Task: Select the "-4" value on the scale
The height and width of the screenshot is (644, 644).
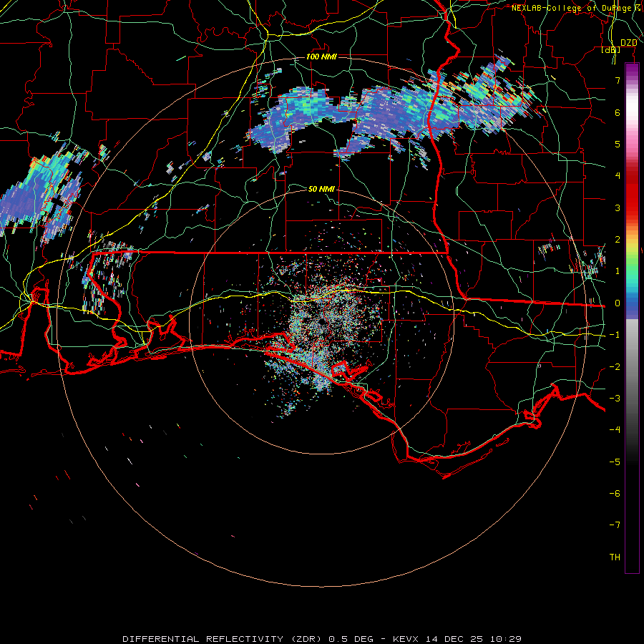Action: [x=615, y=430]
